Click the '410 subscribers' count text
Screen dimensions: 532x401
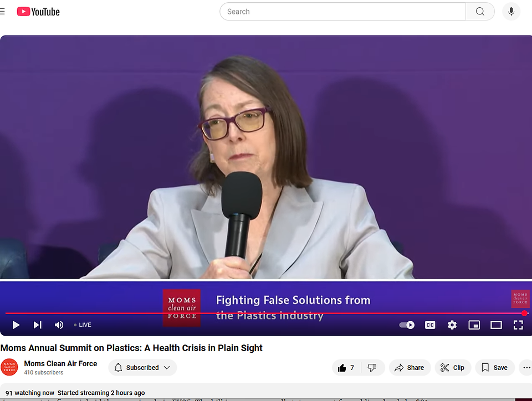pos(43,373)
